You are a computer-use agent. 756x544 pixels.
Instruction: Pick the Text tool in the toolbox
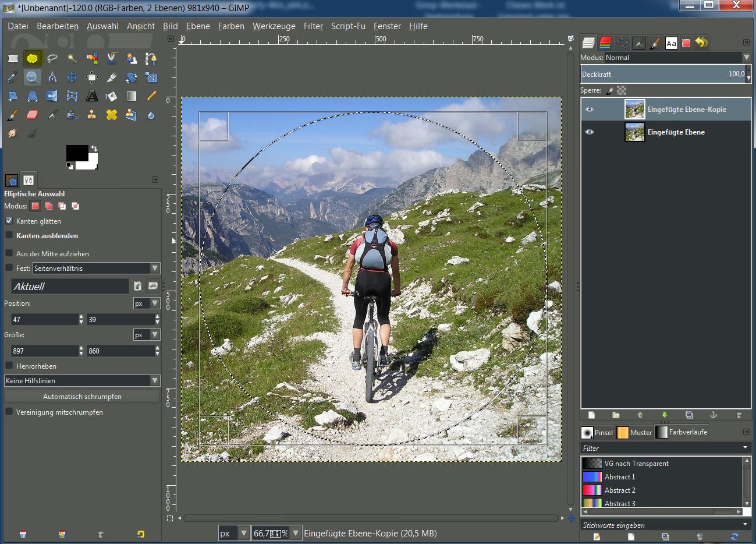92,96
